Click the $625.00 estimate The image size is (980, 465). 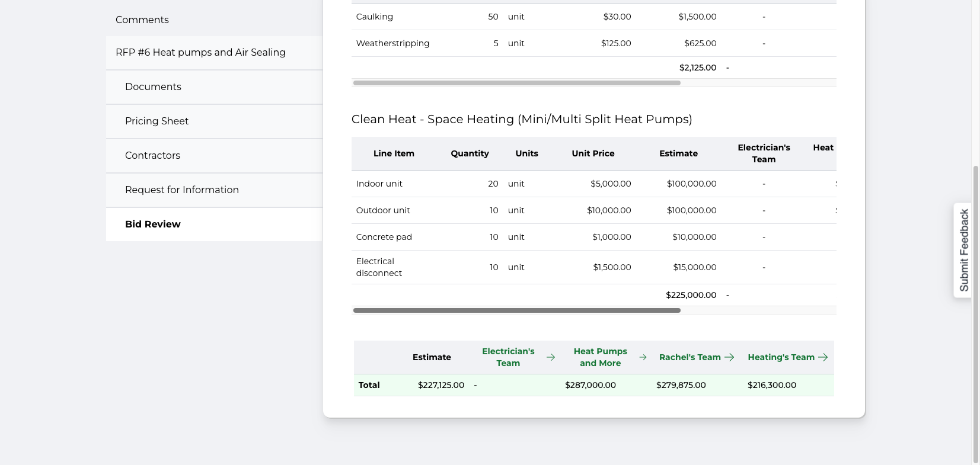(x=700, y=43)
